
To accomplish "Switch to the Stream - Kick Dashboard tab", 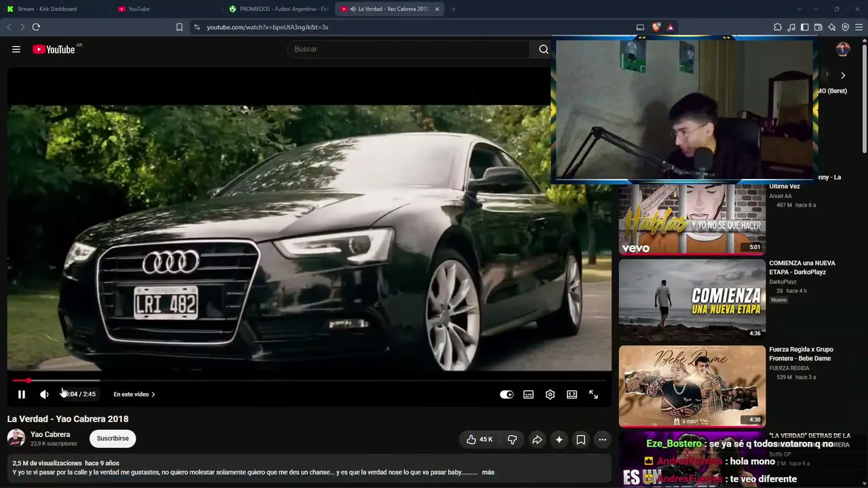I will [x=56, y=9].
